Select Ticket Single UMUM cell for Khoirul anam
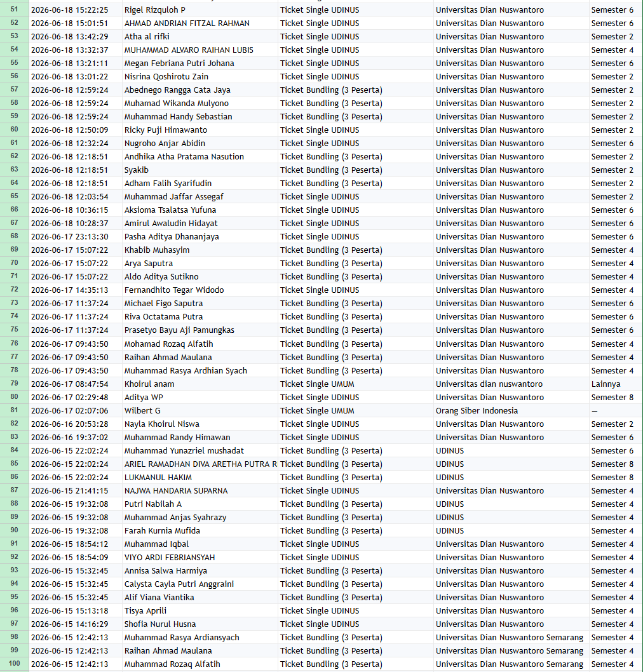This screenshot has height=672, width=643. coord(355,384)
